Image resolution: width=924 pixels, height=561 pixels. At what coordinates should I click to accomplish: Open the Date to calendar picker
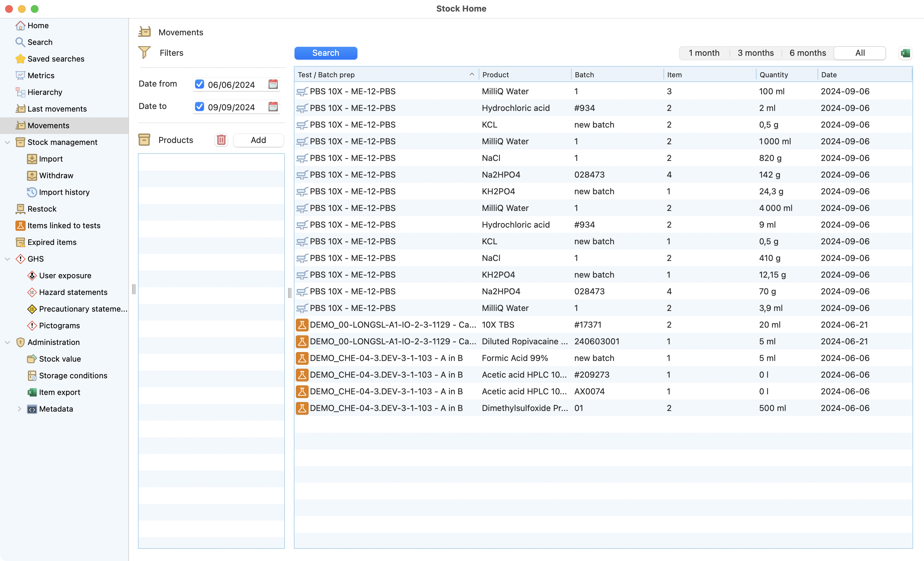click(273, 107)
